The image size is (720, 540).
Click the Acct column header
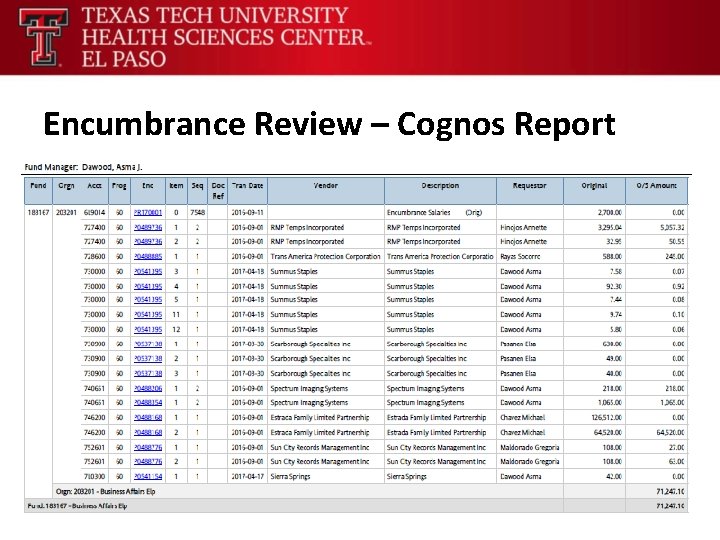(95, 191)
